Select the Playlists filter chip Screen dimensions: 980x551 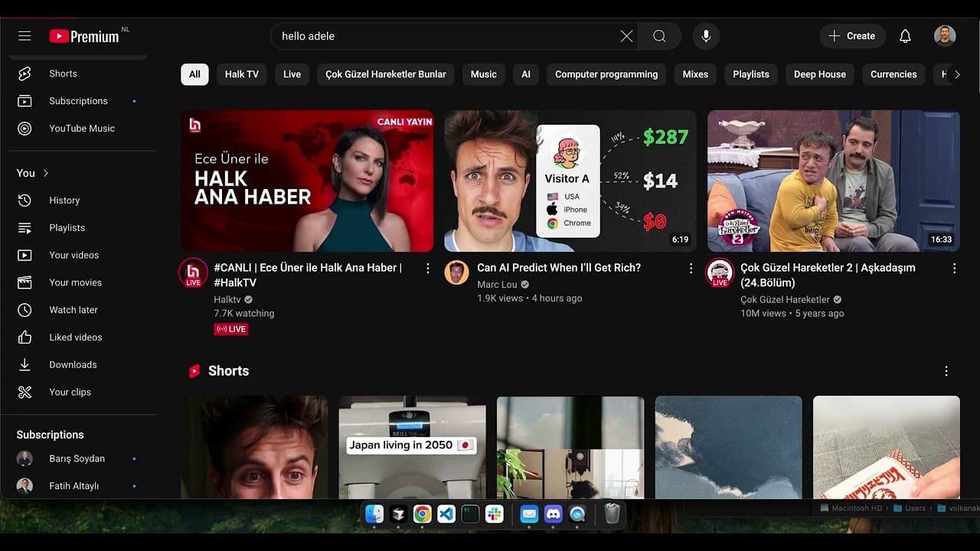tap(751, 74)
